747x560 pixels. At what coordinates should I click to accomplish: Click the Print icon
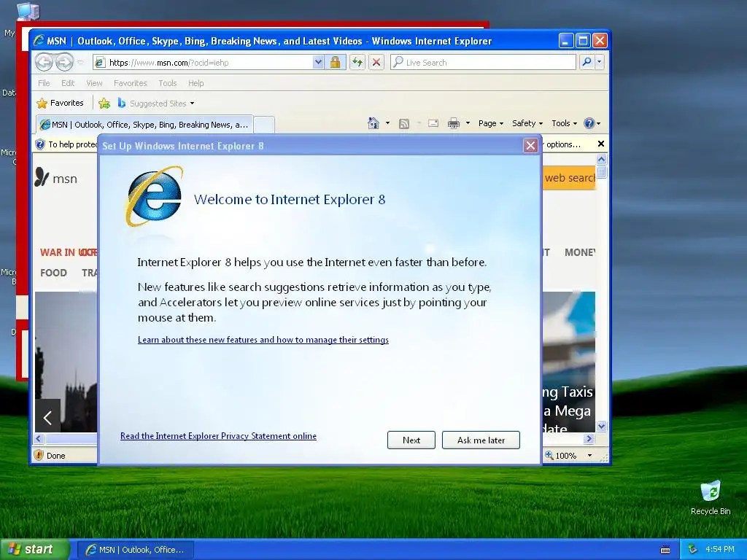click(454, 123)
